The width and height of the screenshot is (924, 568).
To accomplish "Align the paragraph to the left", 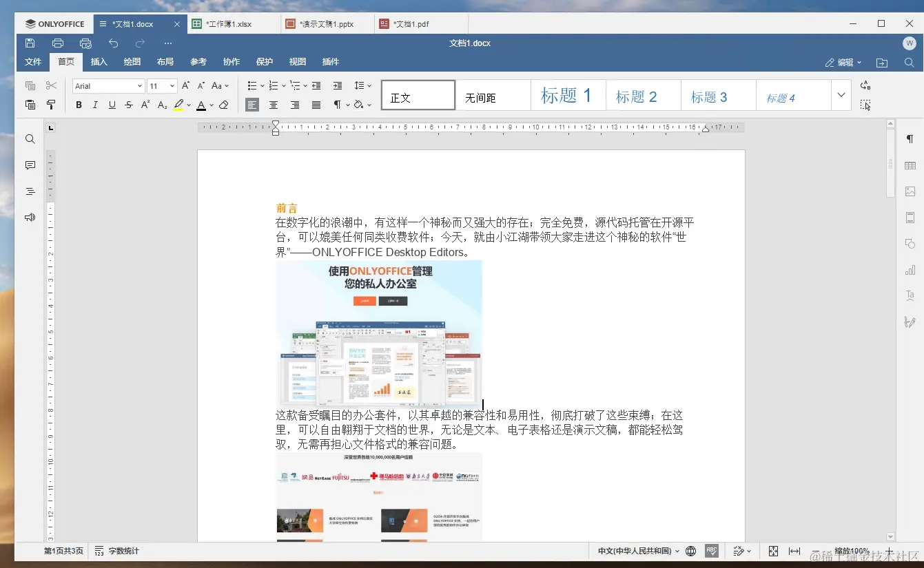I will (x=252, y=105).
